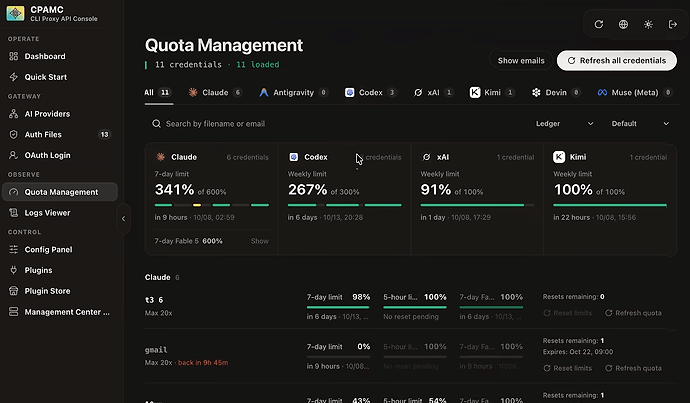This screenshot has width=690, height=403.
Task: Click the AI Providers network icon
Action: pos(14,114)
